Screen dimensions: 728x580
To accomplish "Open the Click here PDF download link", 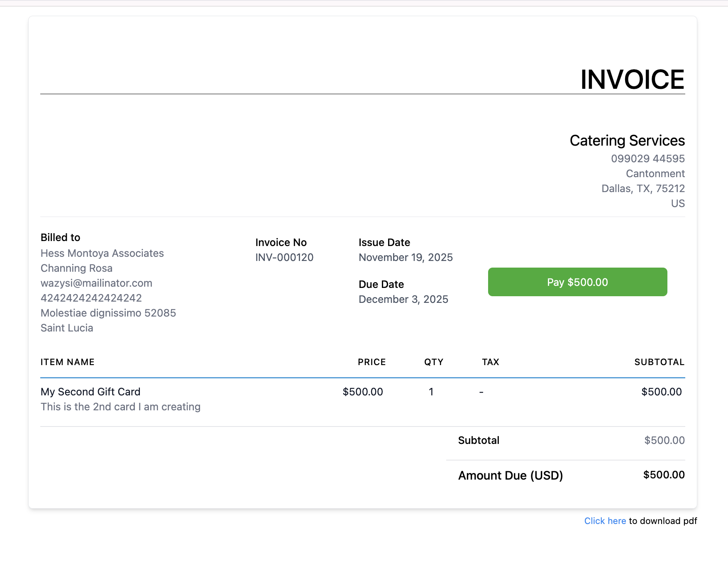I will (605, 521).
